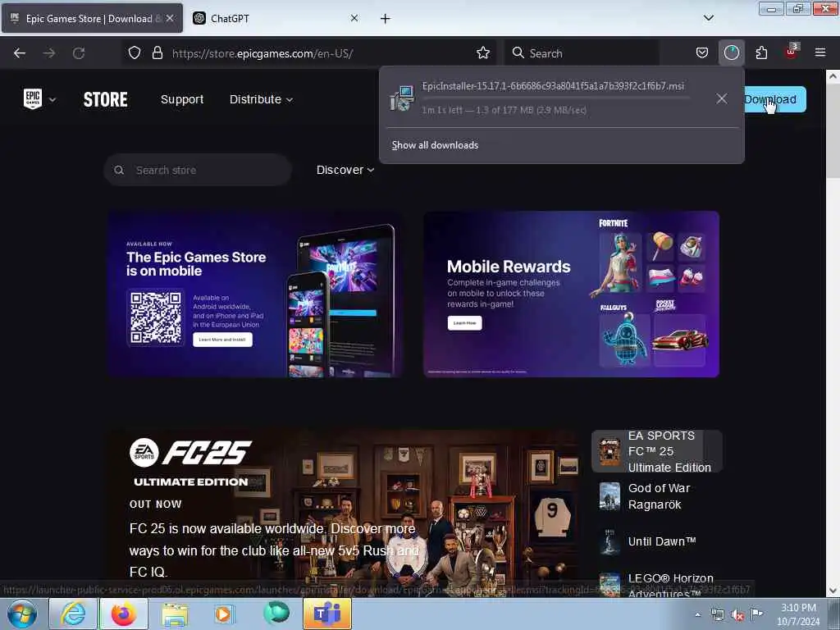Click Learn How on Mobile Rewards banner
Screen dimensions: 840x630
click(464, 323)
